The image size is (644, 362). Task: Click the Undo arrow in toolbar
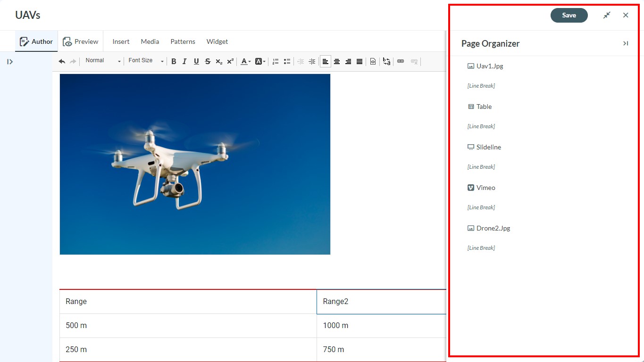62,61
